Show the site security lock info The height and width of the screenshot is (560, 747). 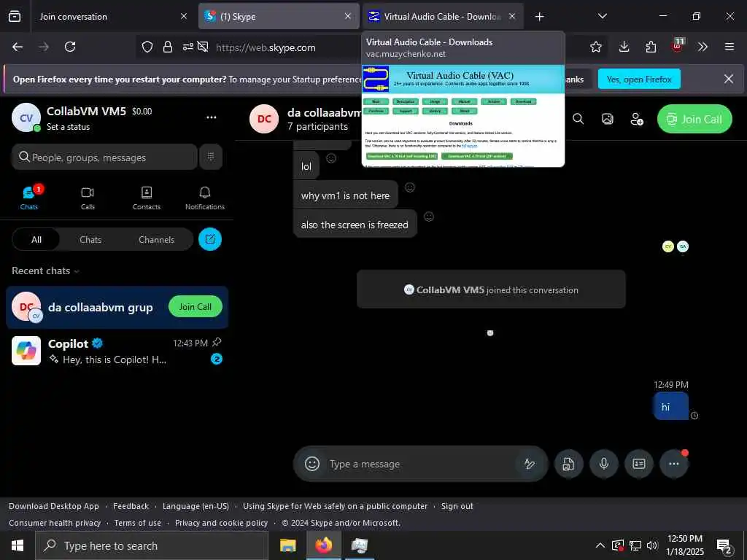(x=168, y=47)
